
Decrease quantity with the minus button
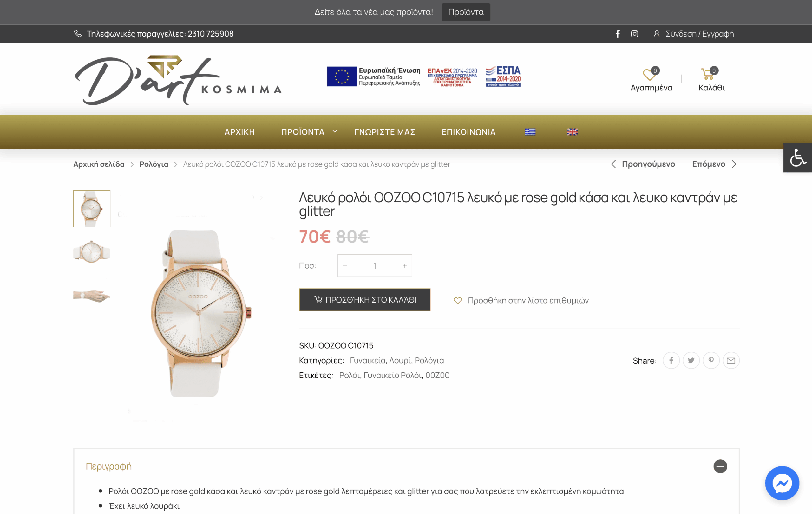(345, 266)
